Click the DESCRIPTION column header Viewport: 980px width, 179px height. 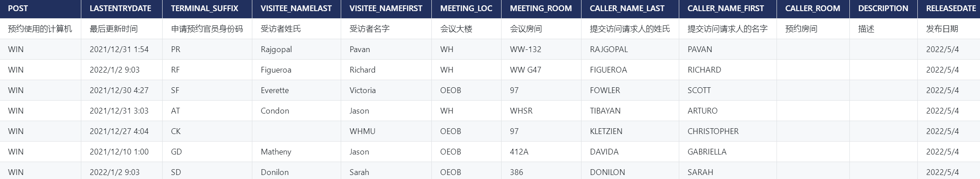point(883,8)
